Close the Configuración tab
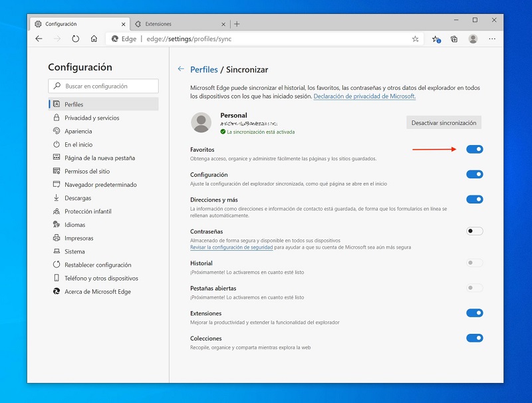This screenshot has width=532, height=403. coord(123,24)
